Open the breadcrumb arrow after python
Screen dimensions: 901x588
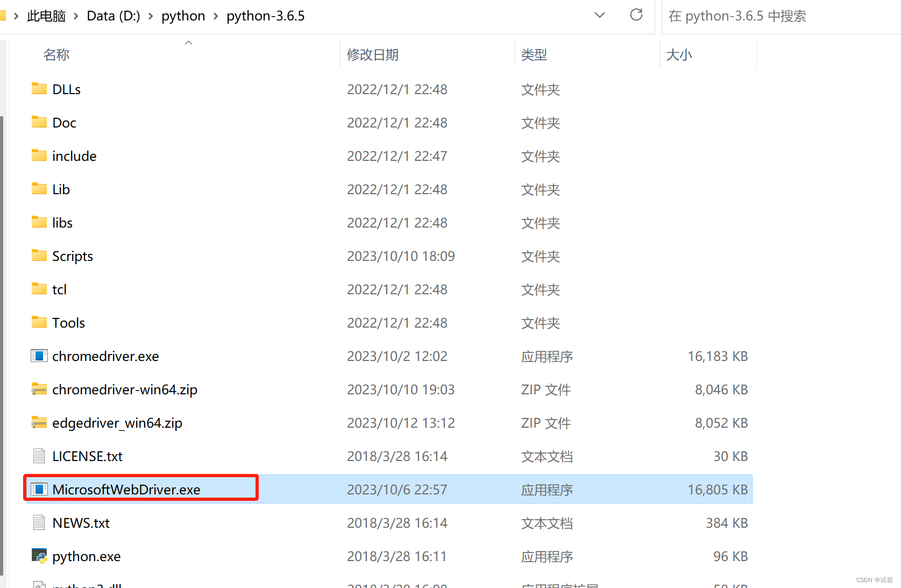click(x=217, y=16)
